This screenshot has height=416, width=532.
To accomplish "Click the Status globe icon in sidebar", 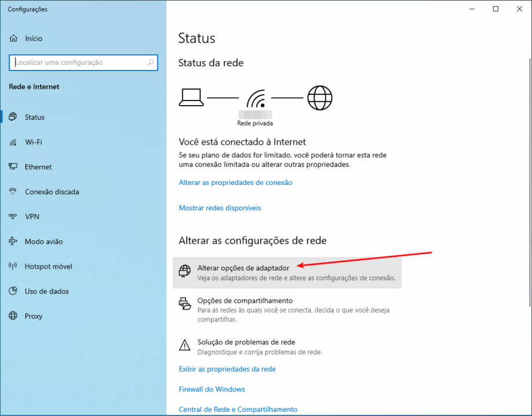I will pyautogui.click(x=13, y=117).
